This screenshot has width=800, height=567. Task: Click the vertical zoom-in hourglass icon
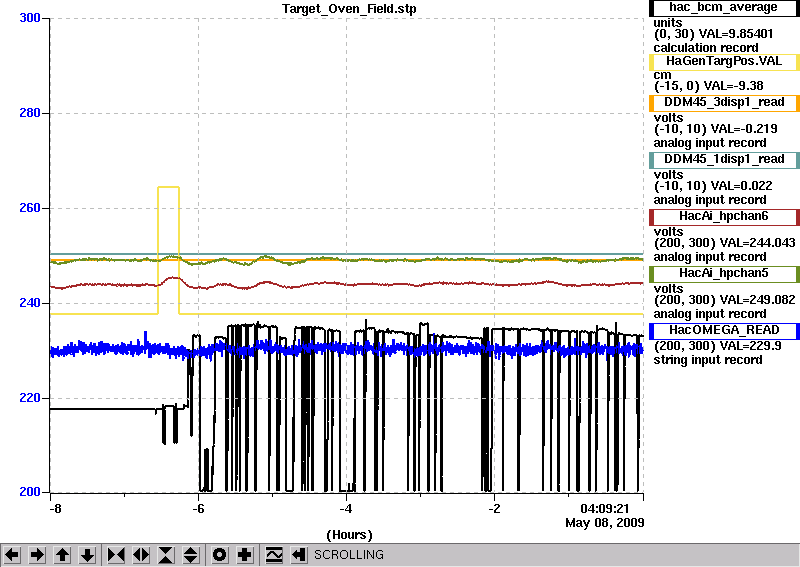[166, 555]
